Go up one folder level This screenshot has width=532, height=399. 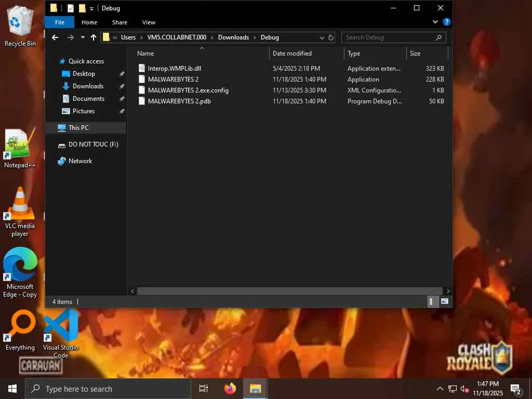(x=94, y=37)
